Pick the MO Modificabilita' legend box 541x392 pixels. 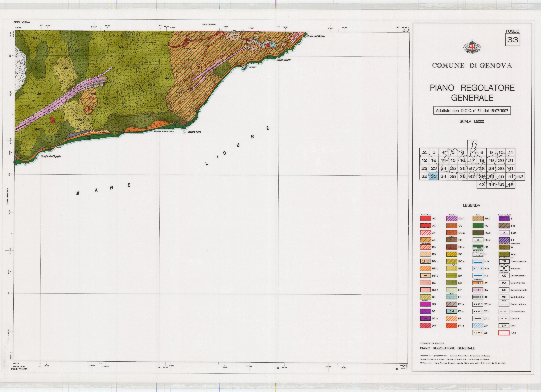tap(504, 297)
